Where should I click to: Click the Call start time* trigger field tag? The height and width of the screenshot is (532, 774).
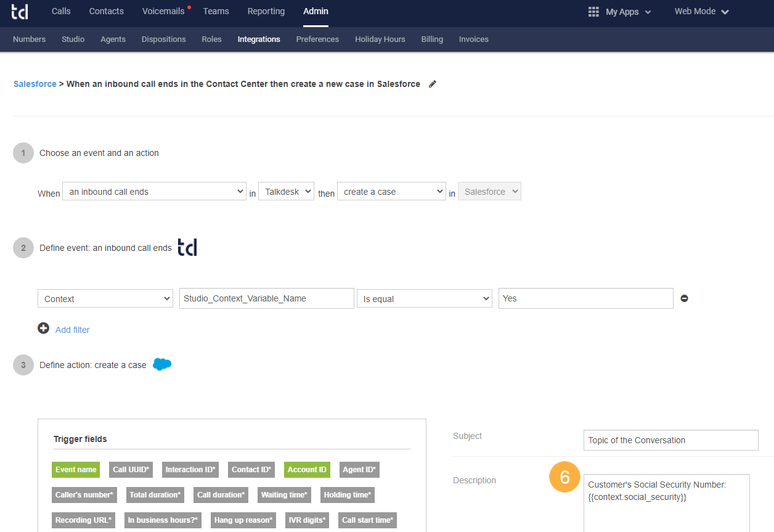(x=368, y=520)
